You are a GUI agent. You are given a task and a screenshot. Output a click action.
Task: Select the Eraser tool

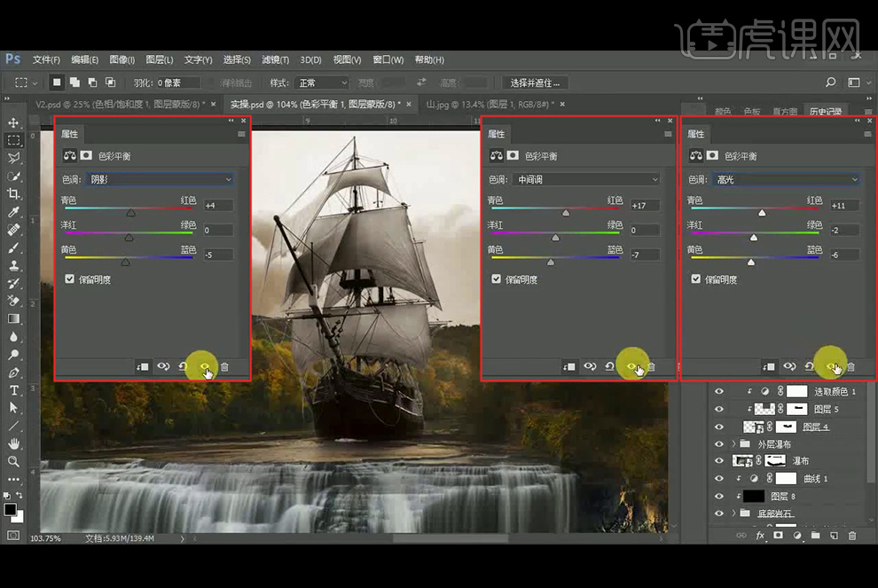click(13, 301)
